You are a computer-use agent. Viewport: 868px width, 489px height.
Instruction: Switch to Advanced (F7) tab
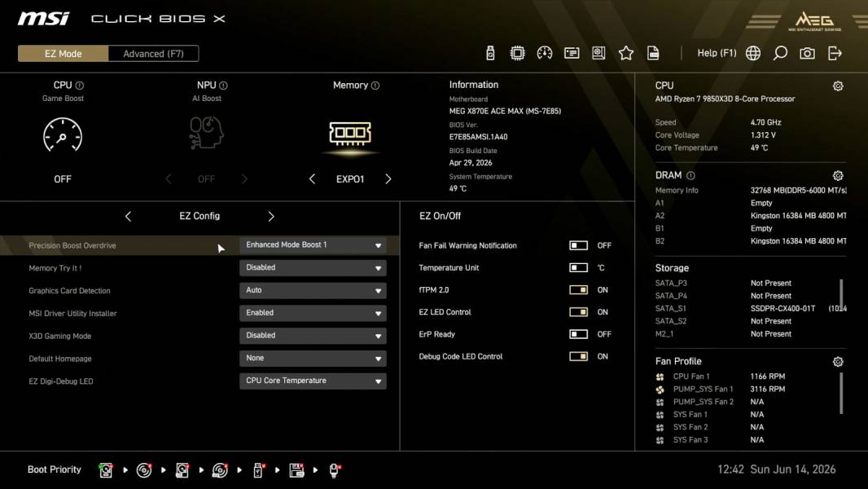[x=153, y=54]
